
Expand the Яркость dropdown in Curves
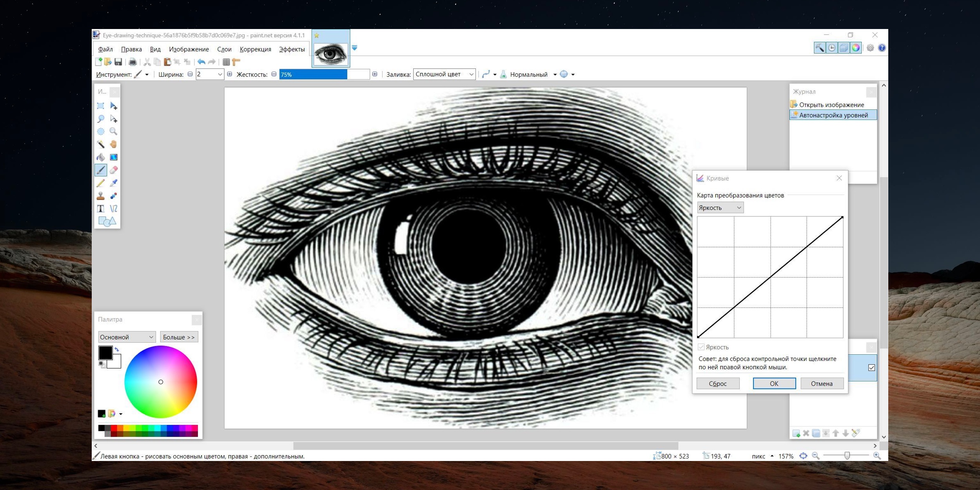pos(719,207)
